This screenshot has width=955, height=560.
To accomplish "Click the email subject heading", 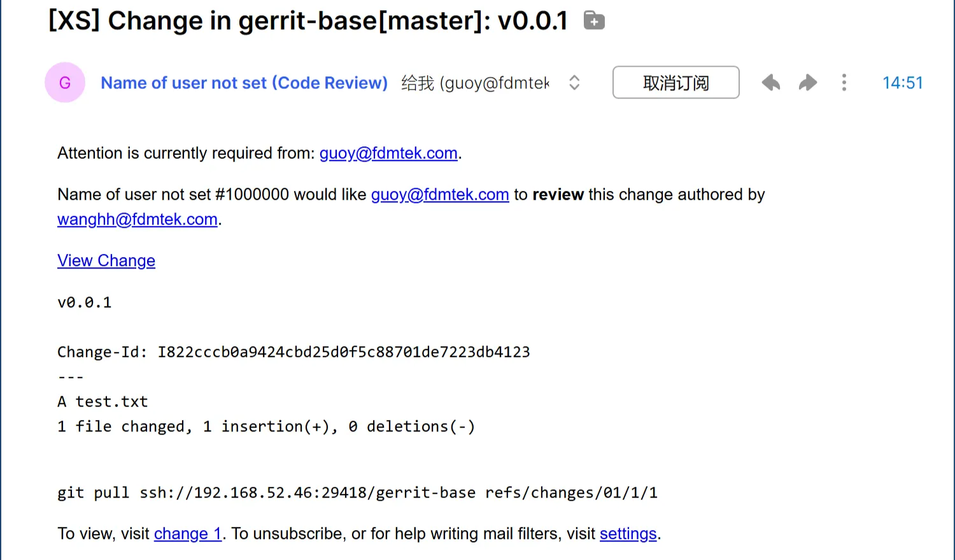I will [308, 21].
